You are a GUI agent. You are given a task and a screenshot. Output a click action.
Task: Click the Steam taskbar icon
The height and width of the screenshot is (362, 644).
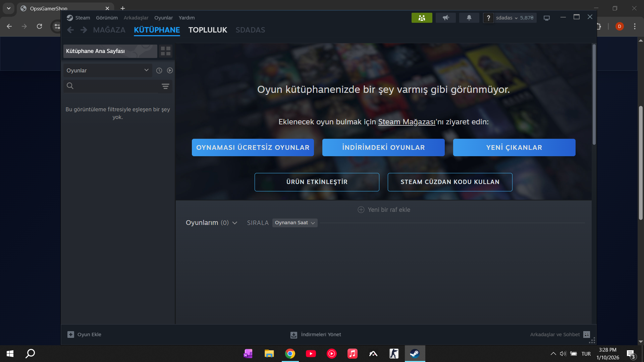415,354
